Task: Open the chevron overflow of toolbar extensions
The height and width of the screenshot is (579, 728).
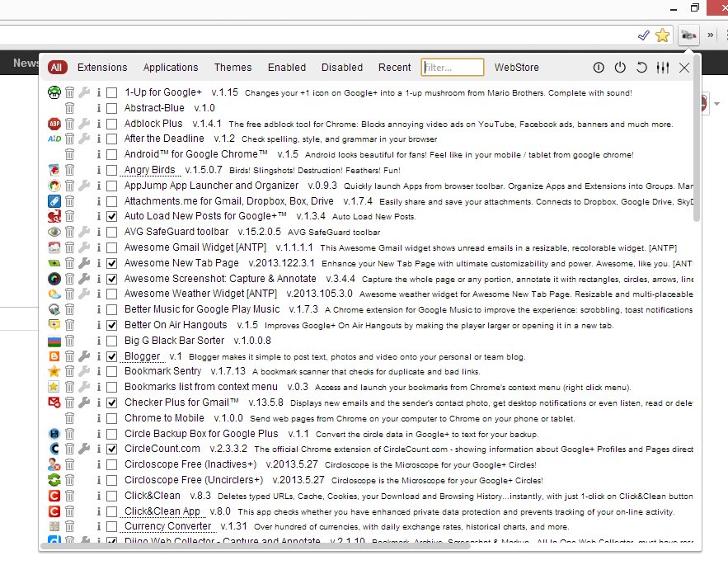Action: pyautogui.click(x=711, y=35)
